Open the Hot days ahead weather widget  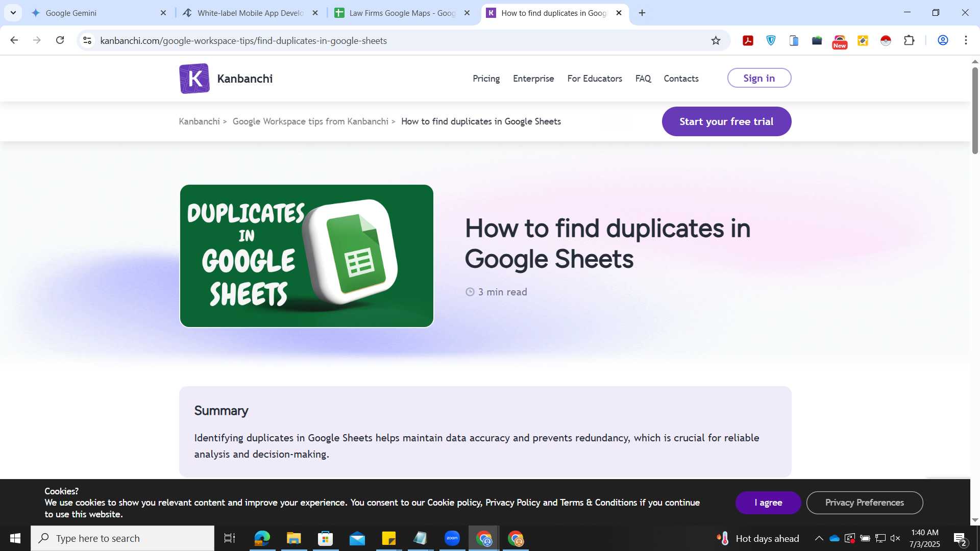point(757,538)
